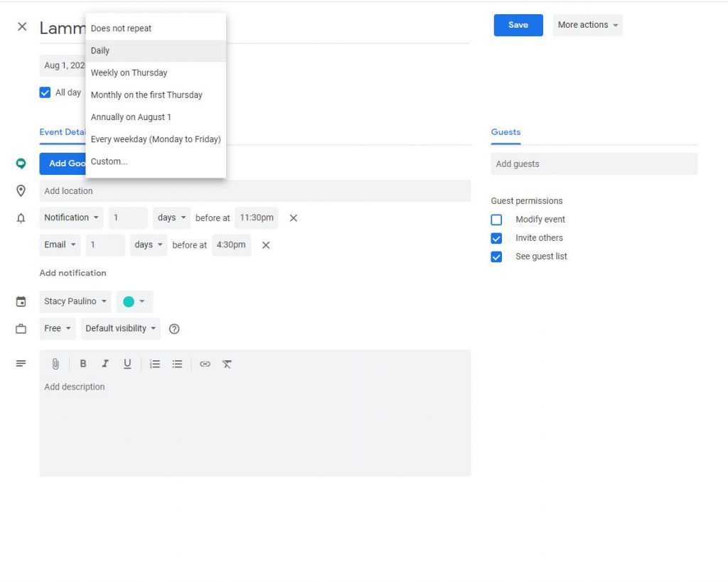Open the days unit dropdown for Email
The image size is (728, 582).
coord(149,244)
